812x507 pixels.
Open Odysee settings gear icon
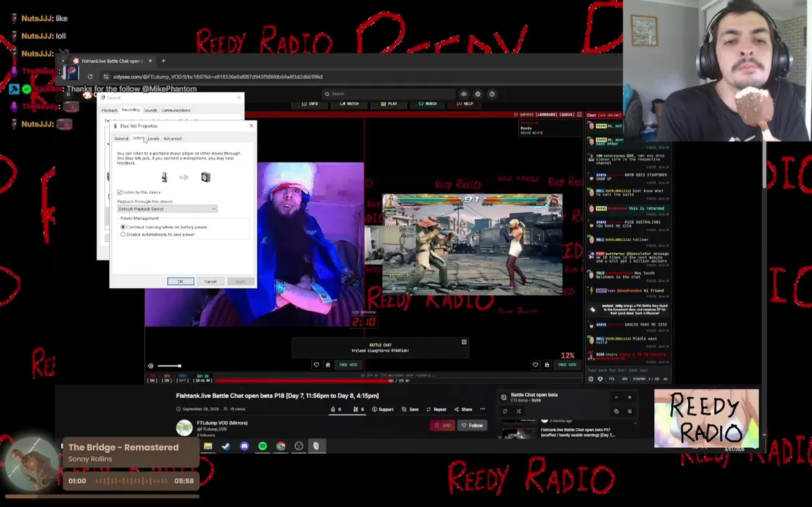[x=478, y=94]
